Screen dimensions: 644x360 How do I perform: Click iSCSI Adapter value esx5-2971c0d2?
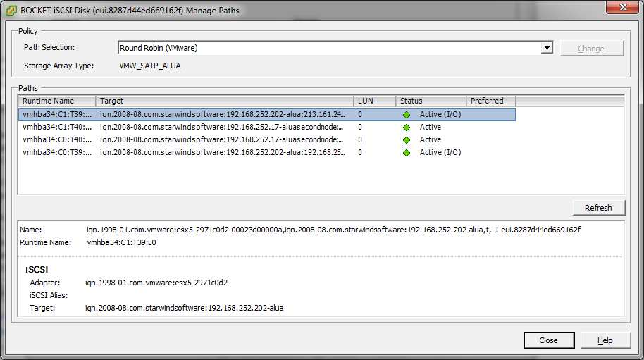(x=156, y=283)
